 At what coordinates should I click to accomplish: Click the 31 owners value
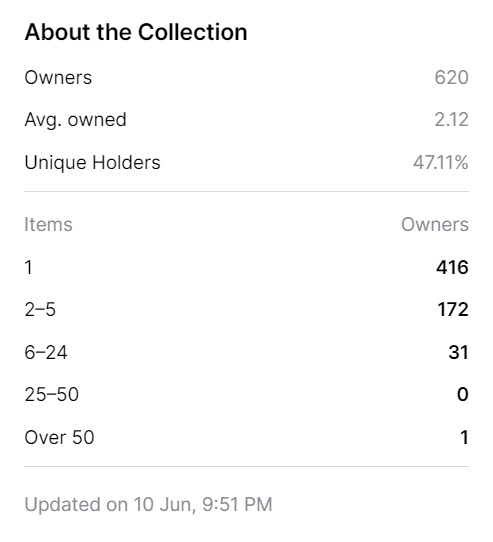[x=458, y=352]
